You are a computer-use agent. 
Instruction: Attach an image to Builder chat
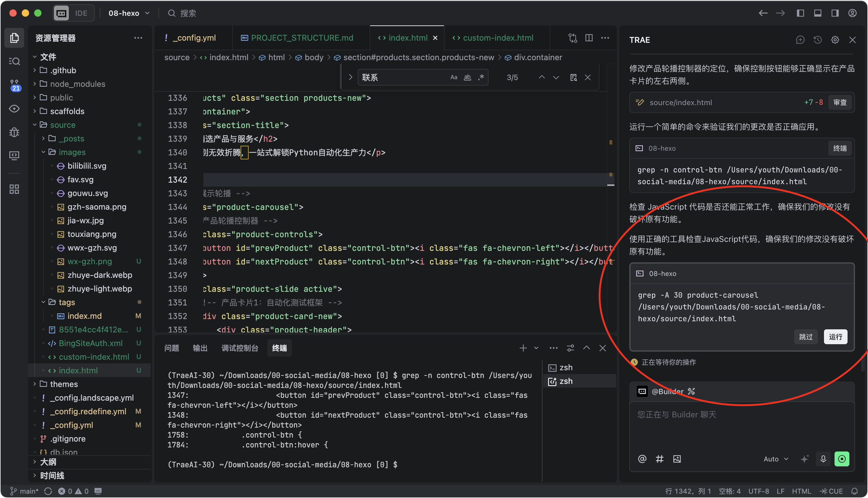tap(677, 459)
